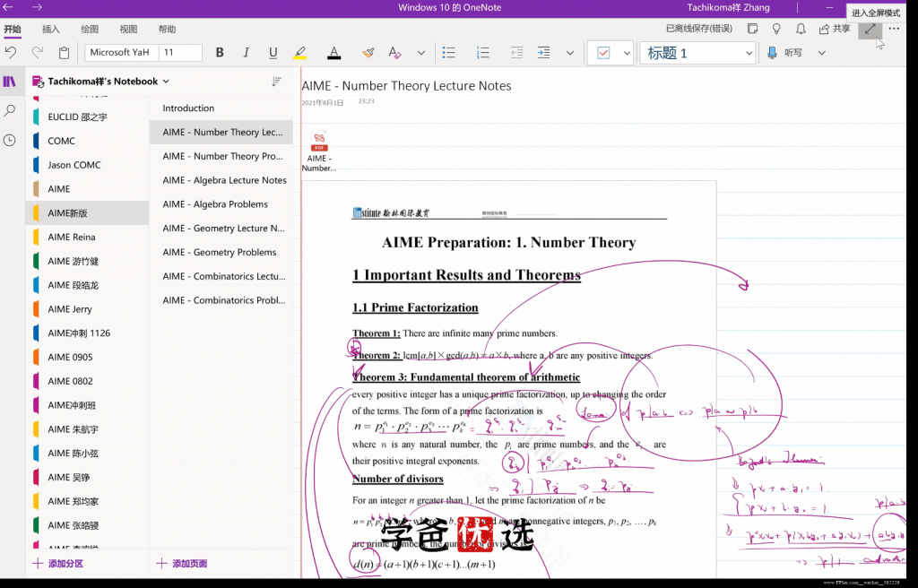Click the sort pages icon
This screenshot has width=918, height=588.
(x=276, y=82)
